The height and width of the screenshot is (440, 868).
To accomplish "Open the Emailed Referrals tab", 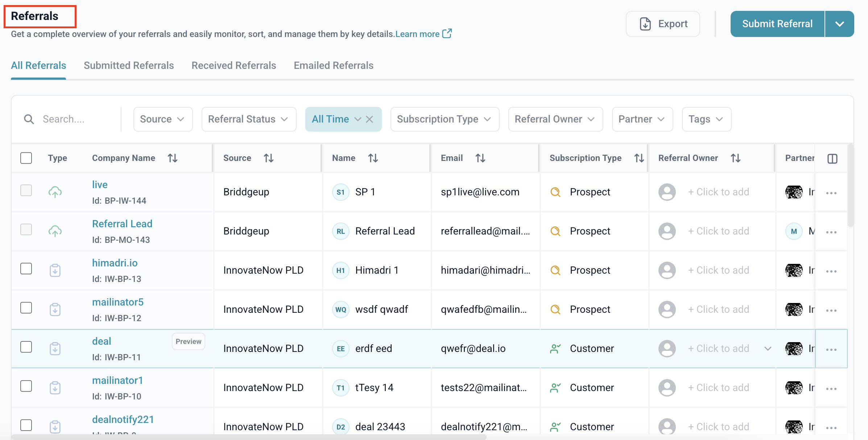I will point(333,66).
